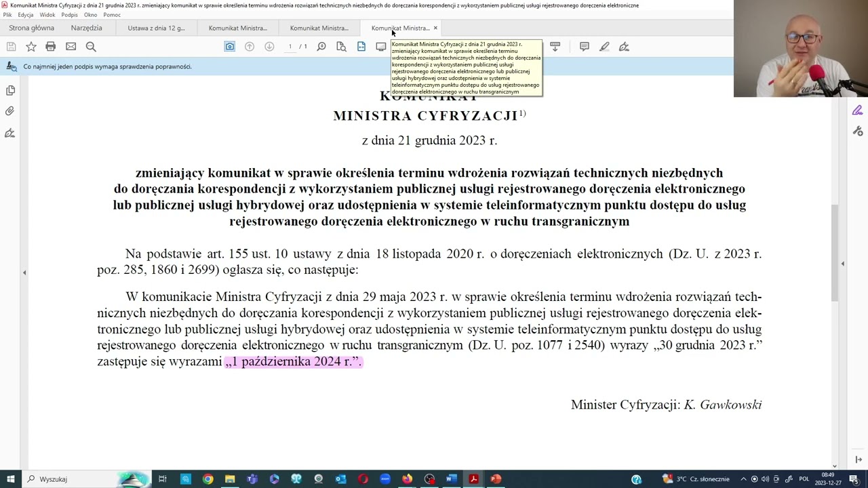Switch to Strona główna tab

coord(32,28)
